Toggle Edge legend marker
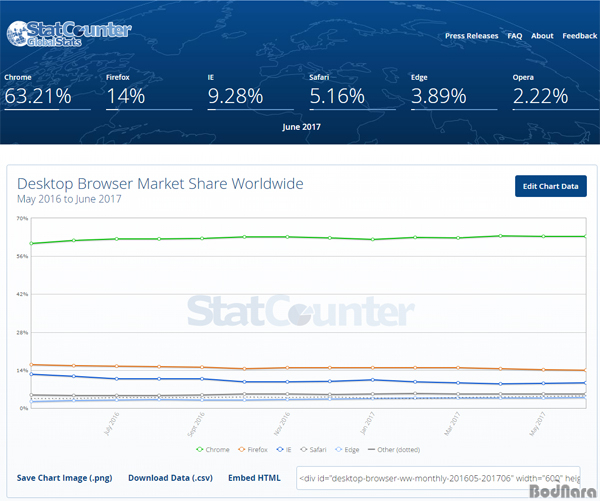The height and width of the screenshot is (501, 600). 339,449
